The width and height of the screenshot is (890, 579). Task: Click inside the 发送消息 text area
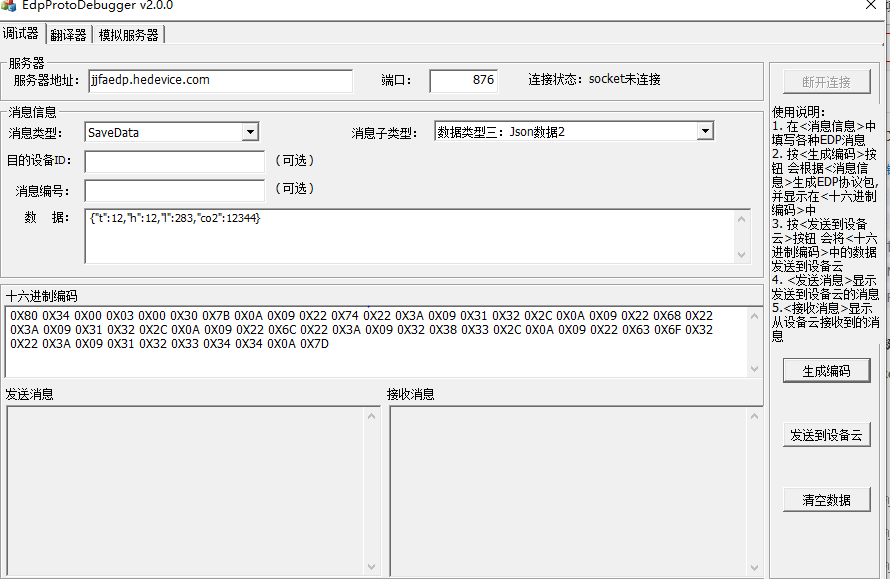(x=185, y=491)
